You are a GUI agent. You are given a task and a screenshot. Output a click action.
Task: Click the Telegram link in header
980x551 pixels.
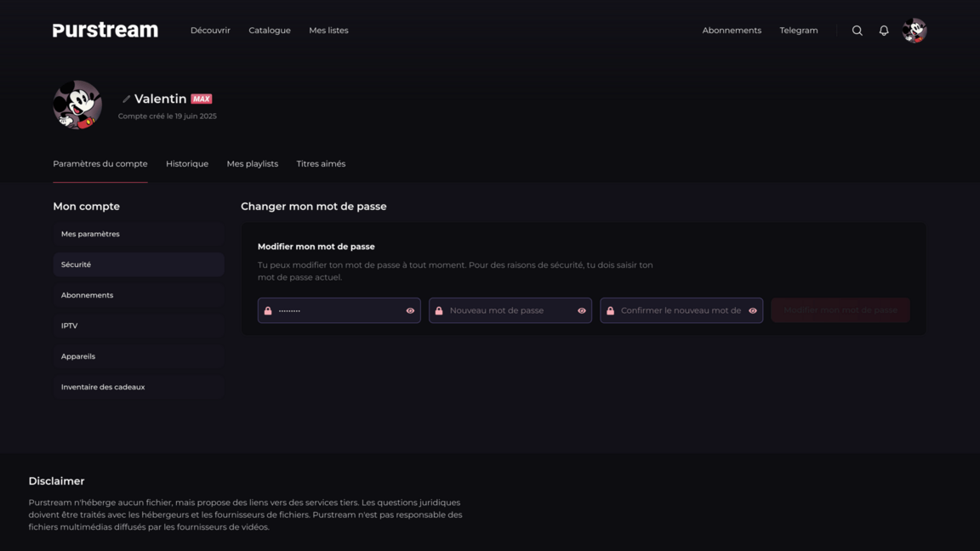point(799,31)
